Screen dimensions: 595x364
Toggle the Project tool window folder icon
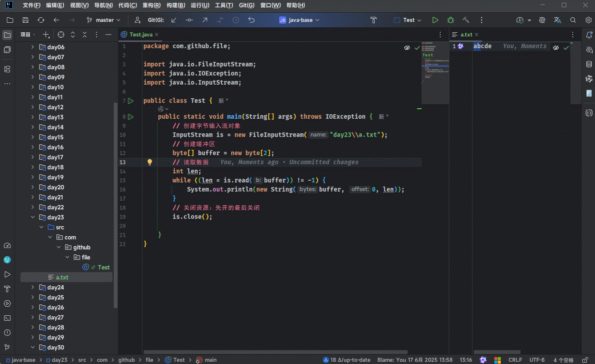[7, 35]
